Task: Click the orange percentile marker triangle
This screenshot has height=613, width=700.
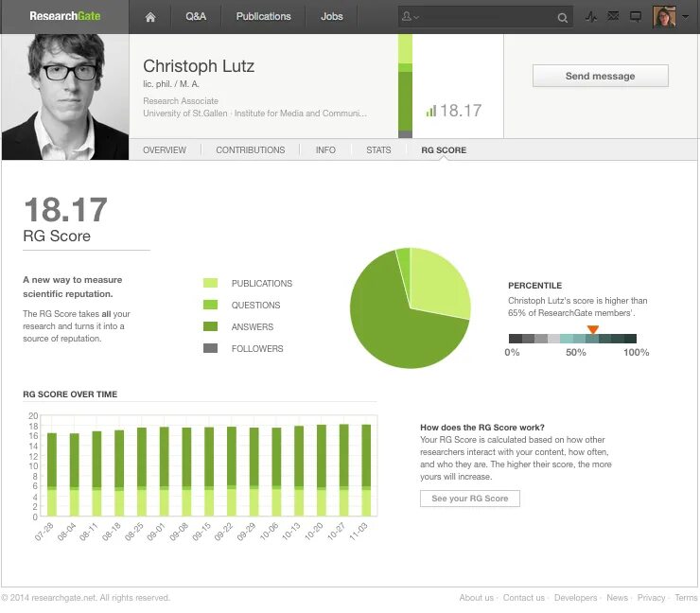Action: (593, 329)
